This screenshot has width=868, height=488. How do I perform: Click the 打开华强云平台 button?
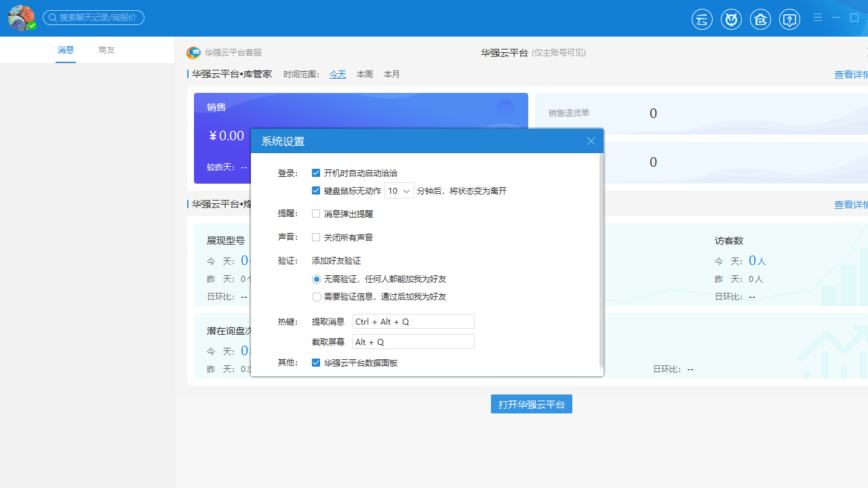(531, 404)
